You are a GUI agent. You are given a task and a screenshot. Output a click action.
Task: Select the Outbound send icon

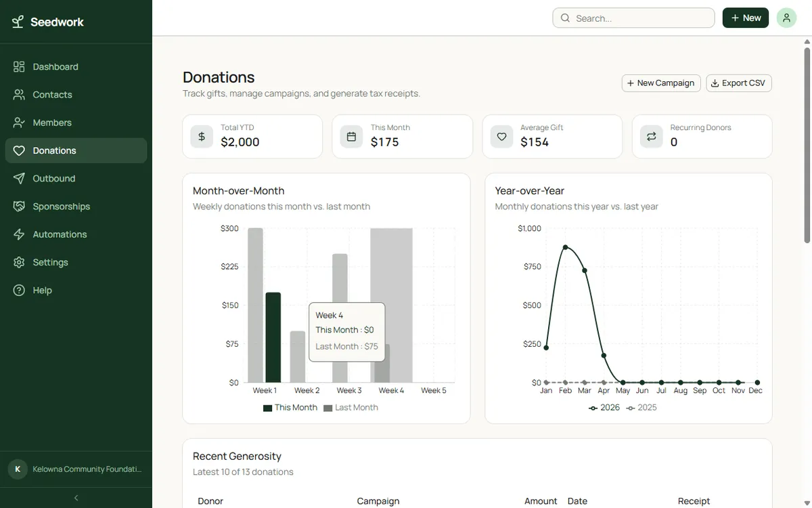coord(20,178)
